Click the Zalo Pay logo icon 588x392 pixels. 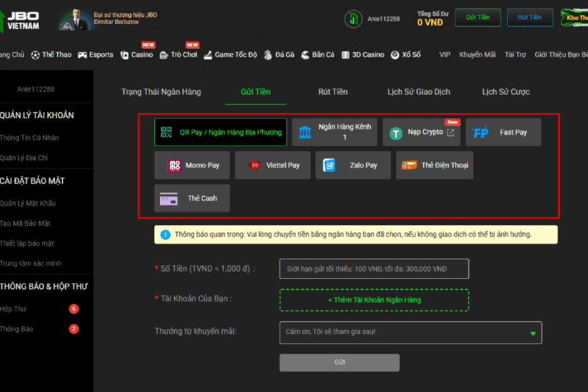(329, 166)
